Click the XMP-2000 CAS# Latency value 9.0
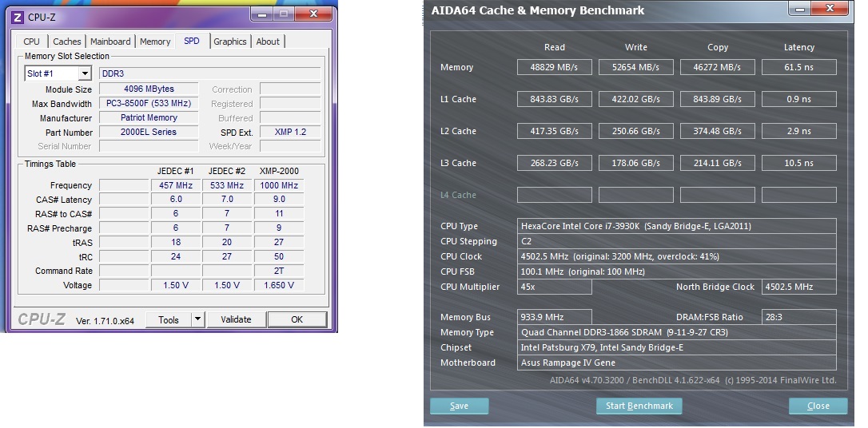This screenshot has width=868, height=428. (x=279, y=200)
